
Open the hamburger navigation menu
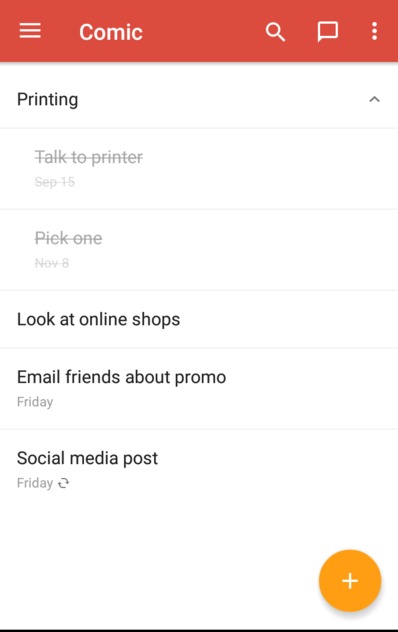coord(30,31)
